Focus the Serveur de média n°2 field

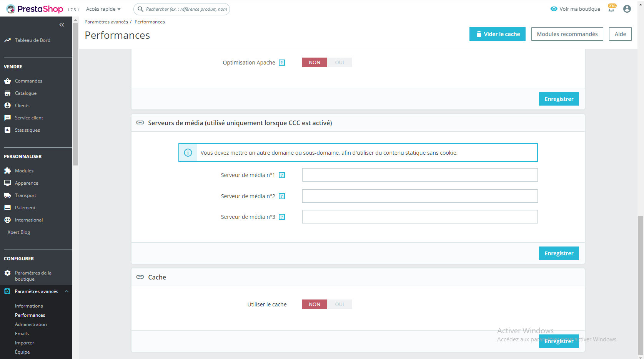tap(420, 196)
